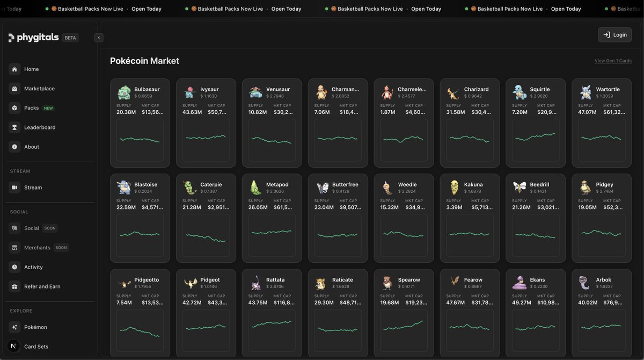Image resolution: width=644 pixels, height=360 pixels.
Task: Click the Marketplace bag icon
Action: [x=14, y=89]
